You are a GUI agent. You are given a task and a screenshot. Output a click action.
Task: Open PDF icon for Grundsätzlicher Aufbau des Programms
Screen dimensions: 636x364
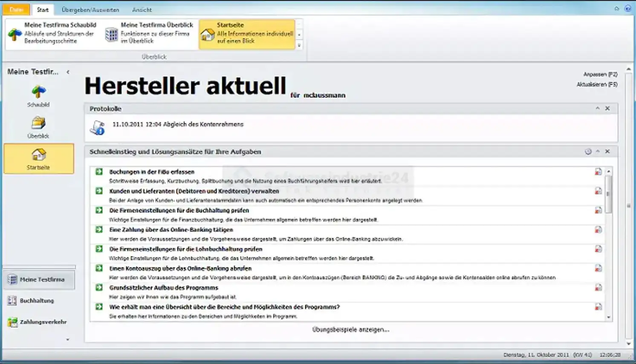(598, 288)
